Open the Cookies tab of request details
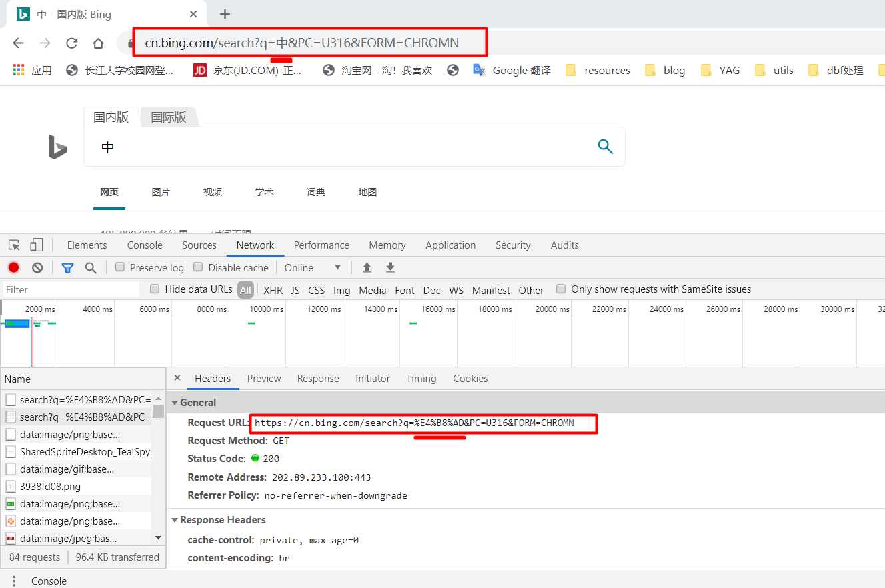Screen dimensions: 885x588 [x=470, y=378]
